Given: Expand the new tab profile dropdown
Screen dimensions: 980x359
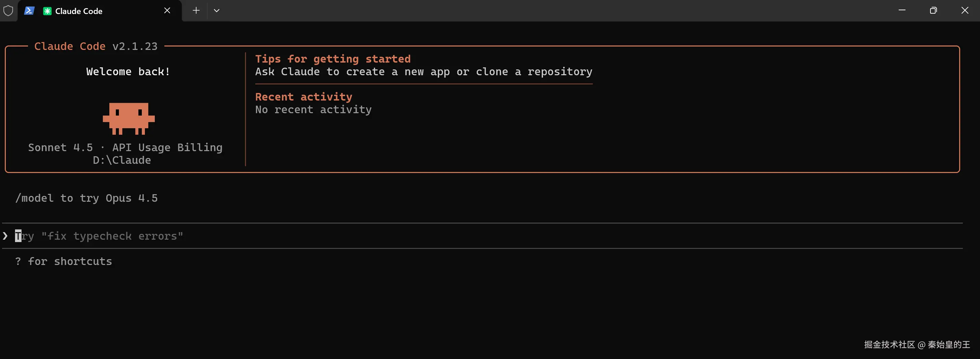Looking at the screenshot, I should click(216, 11).
